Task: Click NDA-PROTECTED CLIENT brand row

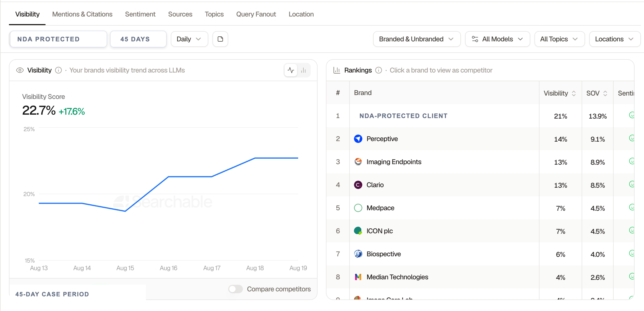Action: click(480, 116)
